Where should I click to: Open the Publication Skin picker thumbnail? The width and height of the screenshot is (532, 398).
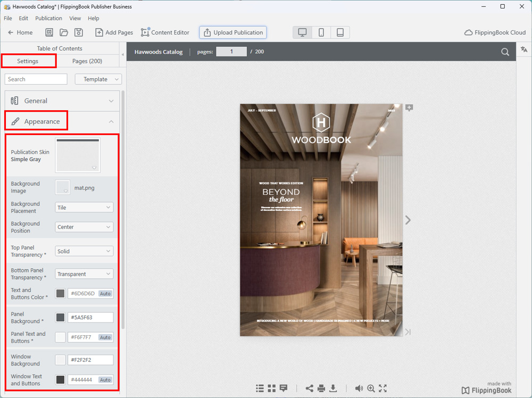[x=78, y=155]
